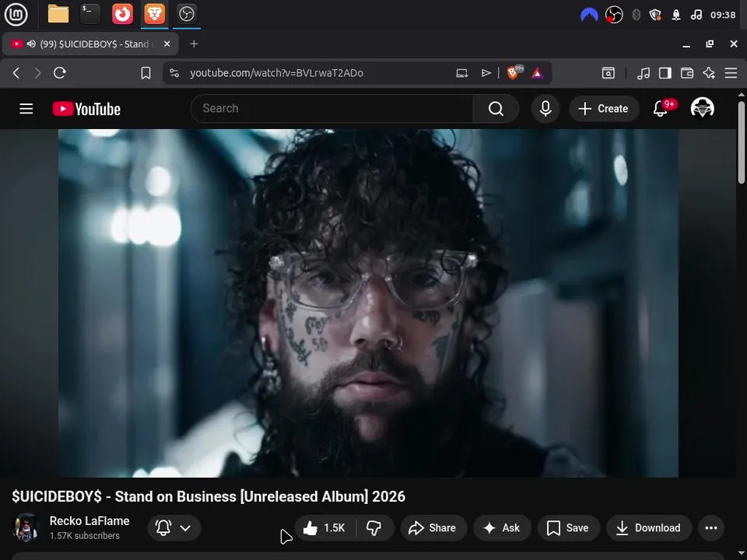View site information in address bar
Viewport: 747px width, 560px height.
(x=174, y=73)
